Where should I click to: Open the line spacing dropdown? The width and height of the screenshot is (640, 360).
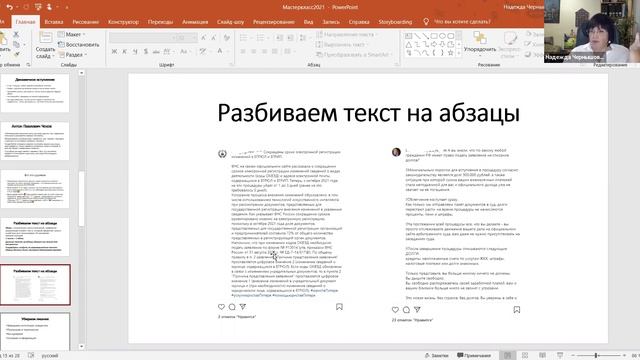[303, 38]
